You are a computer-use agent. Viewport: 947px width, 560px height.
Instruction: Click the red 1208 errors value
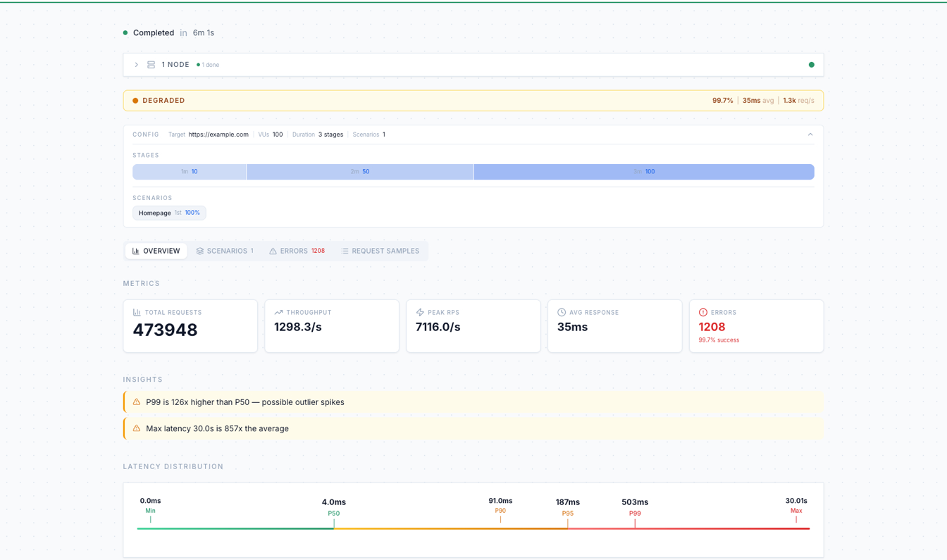[712, 327]
